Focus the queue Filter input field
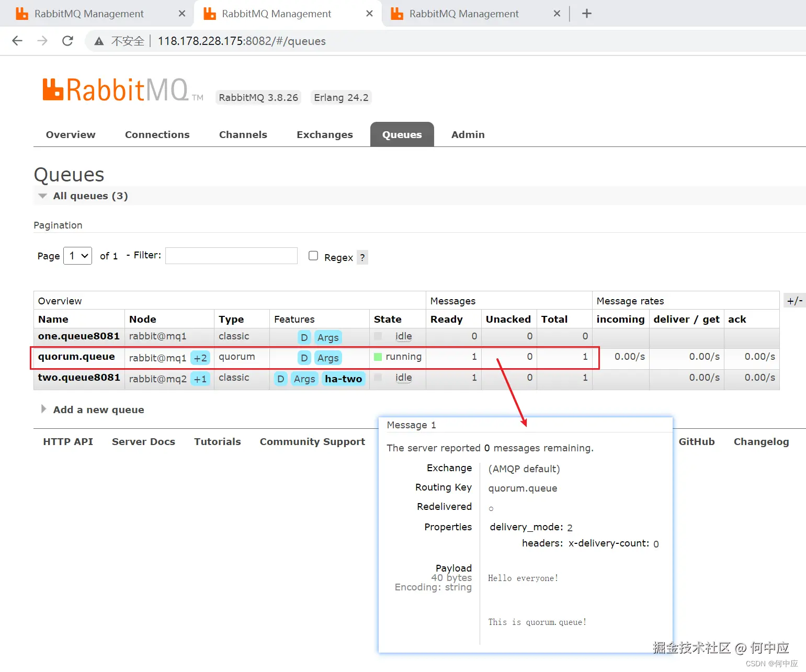The width and height of the screenshot is (806, 672). click(x=231, y=256)
